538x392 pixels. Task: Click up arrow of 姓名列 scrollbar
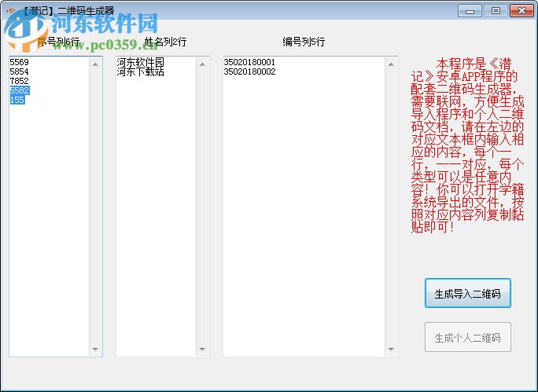[x=202, y=64]
